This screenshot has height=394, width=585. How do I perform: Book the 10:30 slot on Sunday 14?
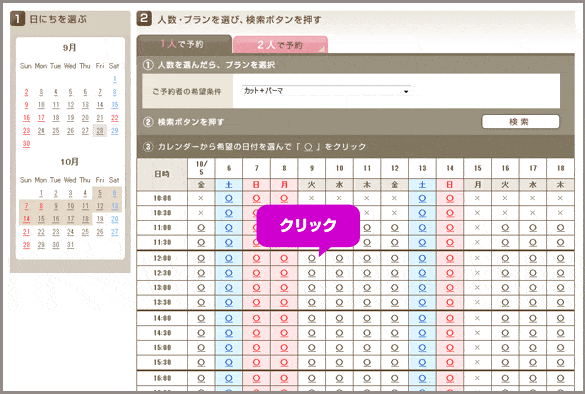(450, 213)
